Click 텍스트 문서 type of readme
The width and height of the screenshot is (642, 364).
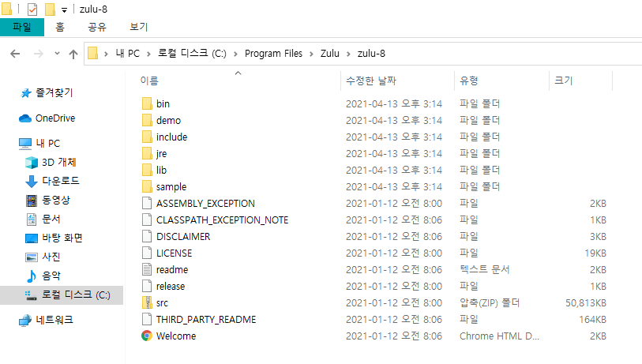pos(484,269)
